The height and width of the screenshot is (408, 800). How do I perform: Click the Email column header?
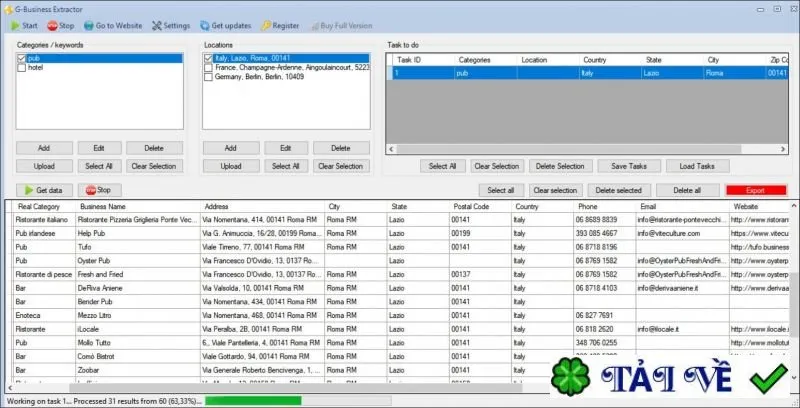pos(683,207)
